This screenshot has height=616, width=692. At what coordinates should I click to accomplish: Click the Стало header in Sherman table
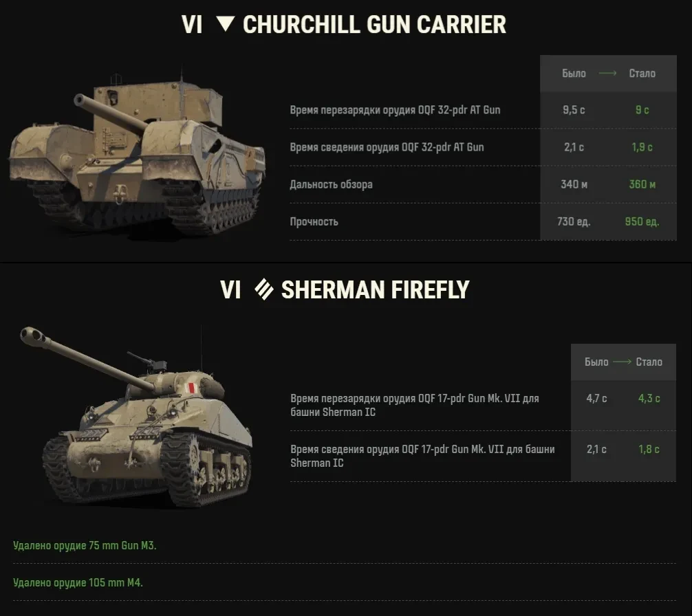tap(649, 362)
